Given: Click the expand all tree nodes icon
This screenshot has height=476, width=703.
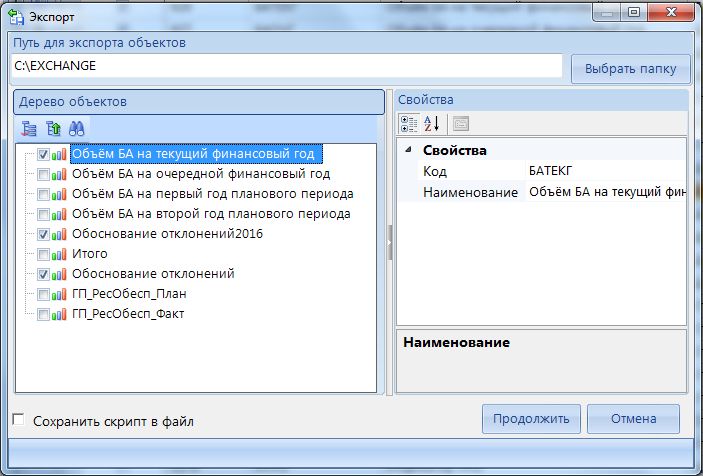Looking at the screenshot, I should pyautogui.click(x=29, y=127).
